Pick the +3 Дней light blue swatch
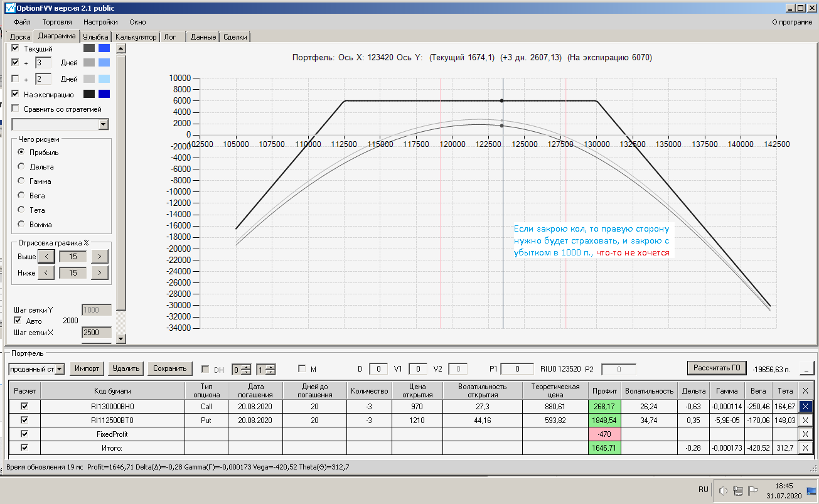Image resolution: width=819 pixels, height=504 pixels. (104, 63)
